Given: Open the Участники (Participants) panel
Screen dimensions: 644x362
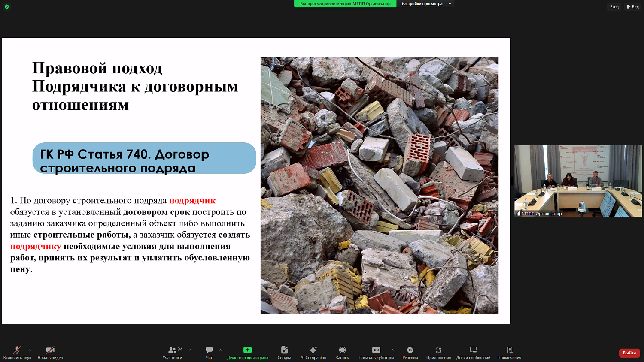Looking at the screenshot, I should click(x=172, y=353).
